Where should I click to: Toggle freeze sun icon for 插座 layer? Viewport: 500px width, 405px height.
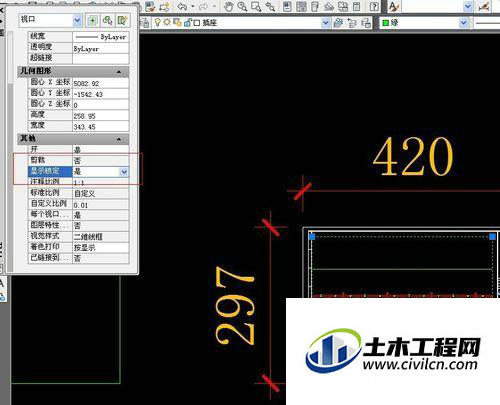[167, 23]
